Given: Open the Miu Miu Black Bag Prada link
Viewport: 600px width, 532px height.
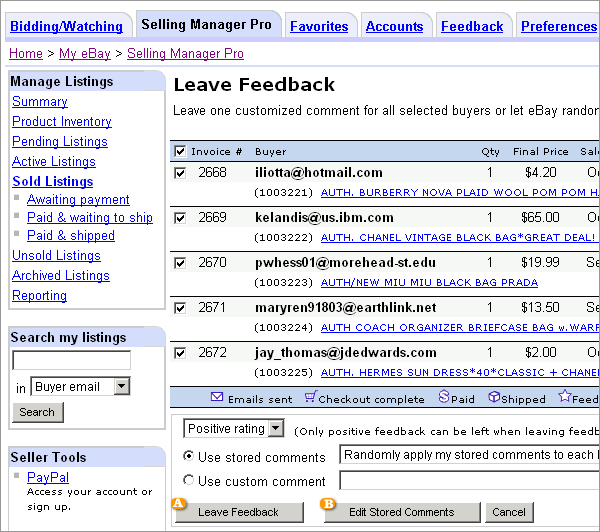Looking at the screenshot, I should pyautogui.click(x=429, y=282).
